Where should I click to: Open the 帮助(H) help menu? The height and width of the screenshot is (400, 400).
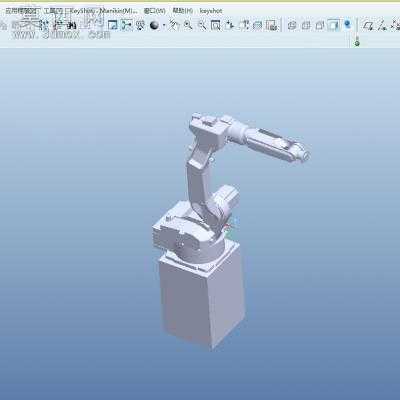click(x=182, y=11)
